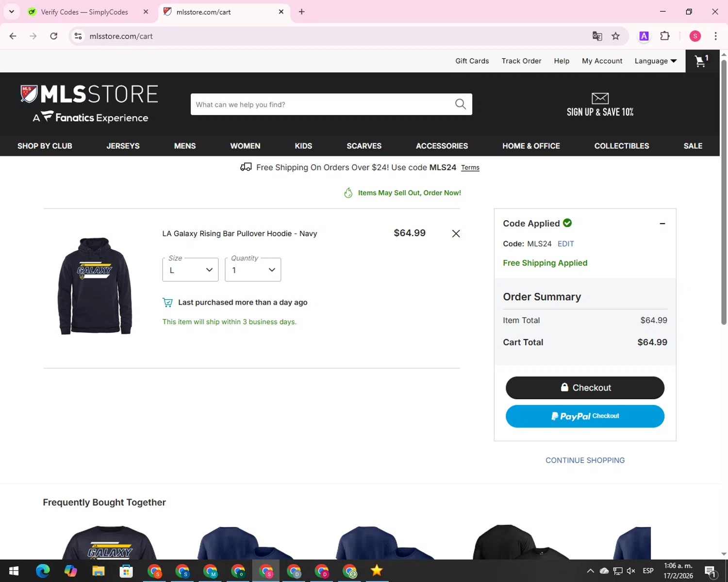Open COLLECTIBLES menu
728x582 pixels.
click(x=622, y=146)
